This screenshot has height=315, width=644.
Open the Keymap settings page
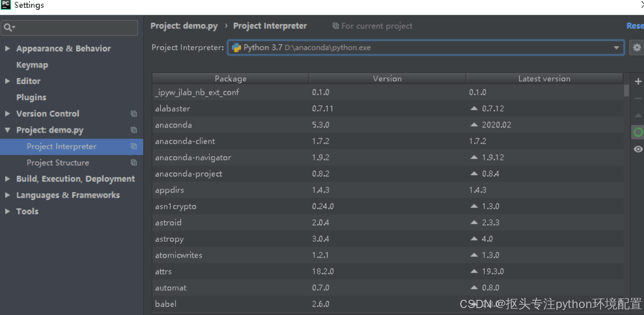coord(32,65)
